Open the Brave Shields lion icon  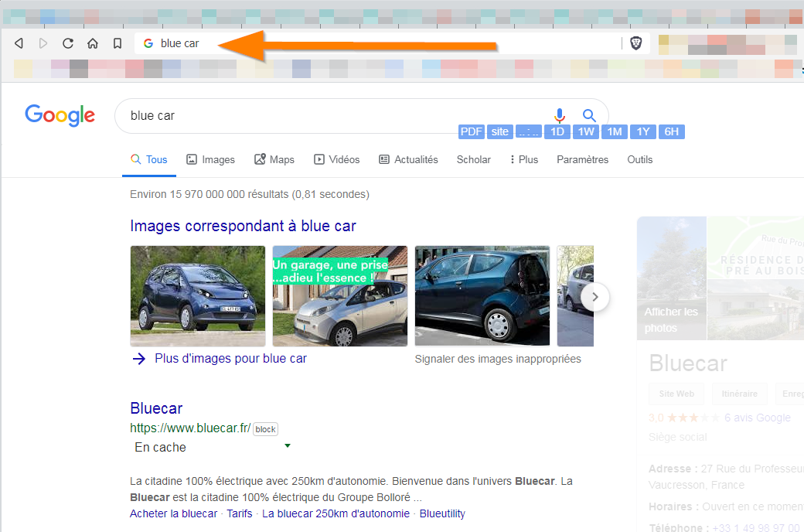point(635,43)
